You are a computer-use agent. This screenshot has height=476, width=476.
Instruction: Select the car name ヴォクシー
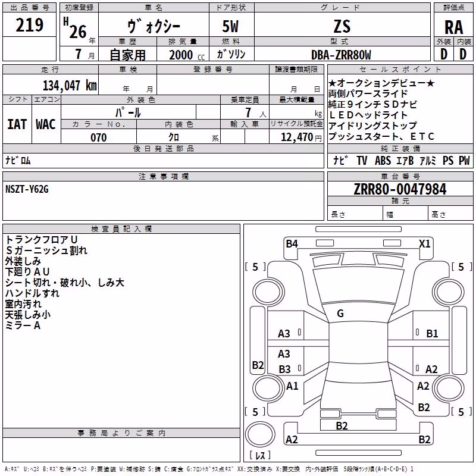[154, 26]
